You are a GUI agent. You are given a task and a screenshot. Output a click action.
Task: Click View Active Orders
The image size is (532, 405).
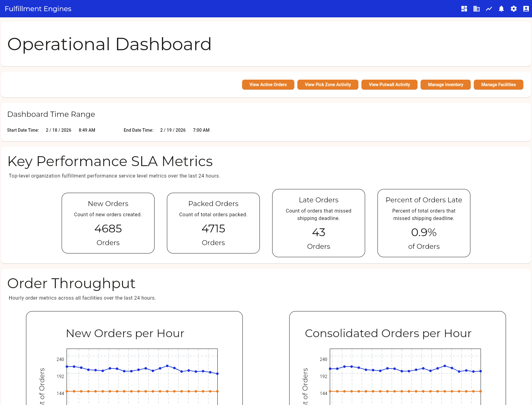pos(268,85)
